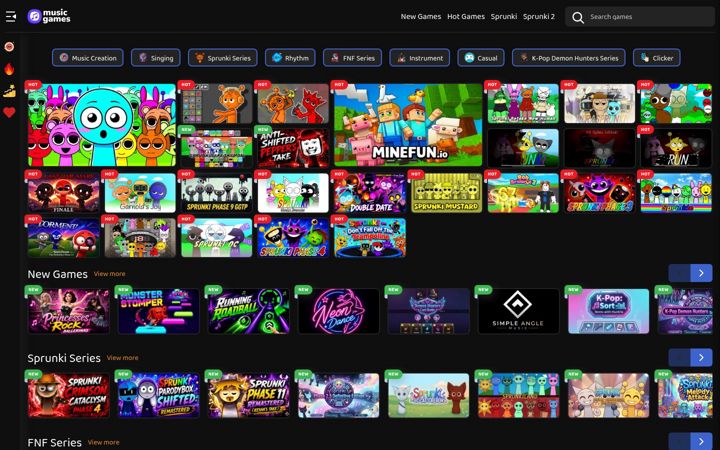The image size is (720, 450).
Task: Go back in New Games carousel
Action: coord(680,273)
